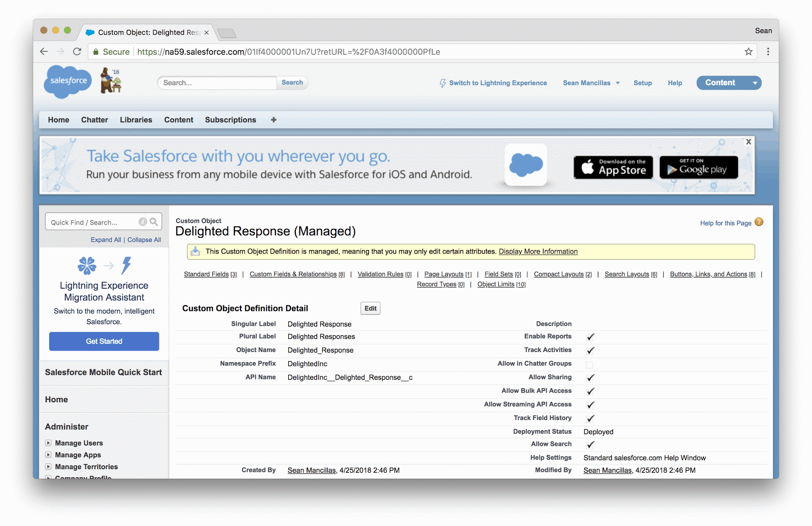Open Display More Information link
The width and height of the screenshot is (812, 526).
click(x=538, y=252)
